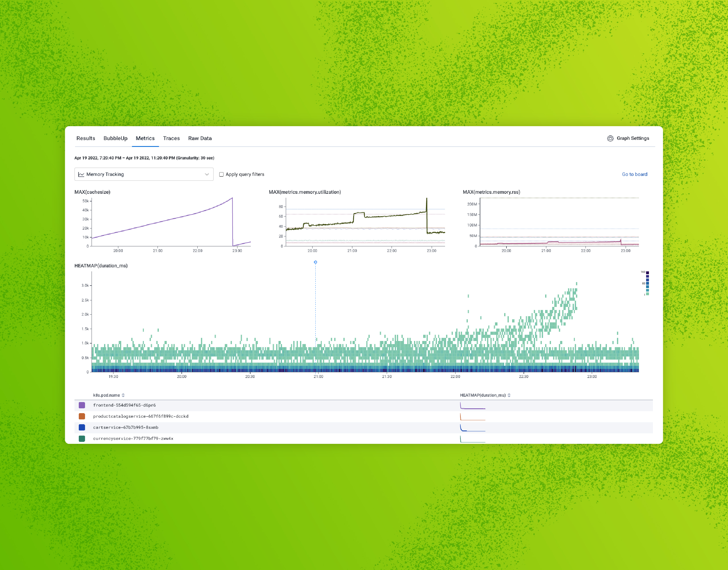Viewport: 728px width, 570px height.
Task: Click the frontend row sparkline
Action: (473, 405)
